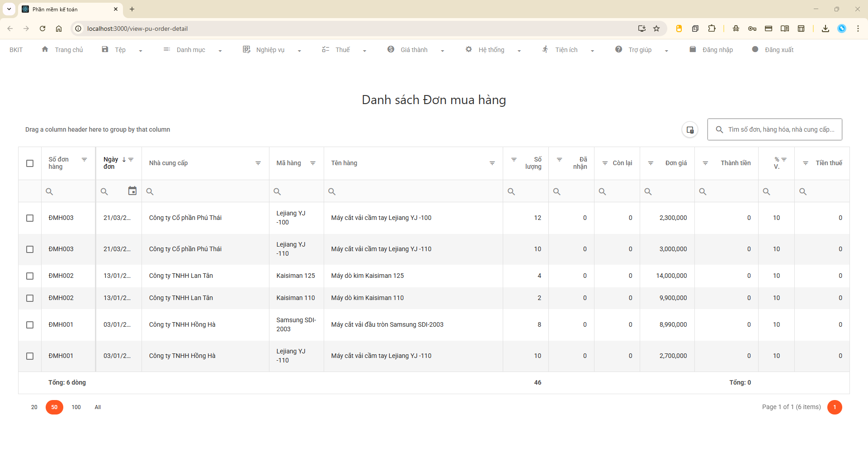868x467 pixels.
Task: Click the sort arrow on Ngày đơn header
Action: coord(124,159)
